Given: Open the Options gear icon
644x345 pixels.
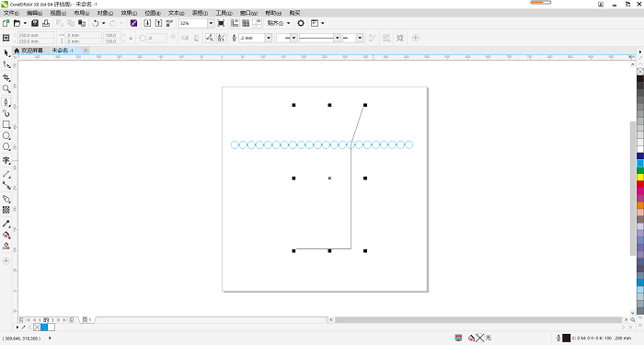Looking at the screenshot, I should tap(301, 23).
